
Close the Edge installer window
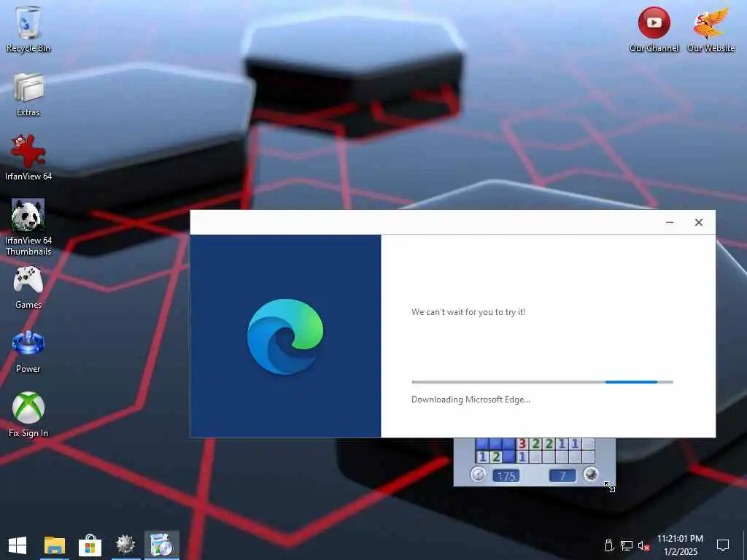click(698, 222)
